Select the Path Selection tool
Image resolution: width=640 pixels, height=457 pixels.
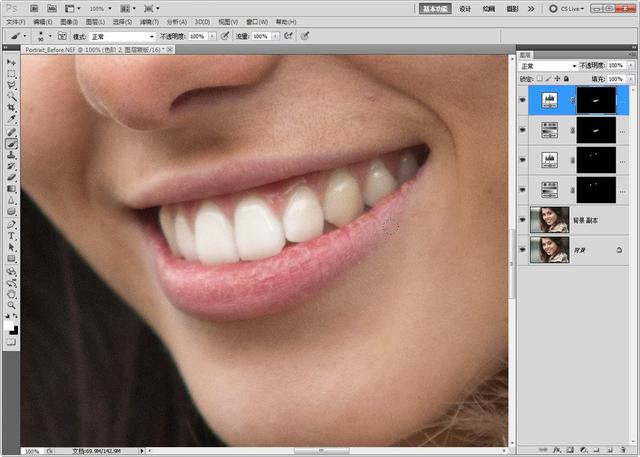coord(11,248)
